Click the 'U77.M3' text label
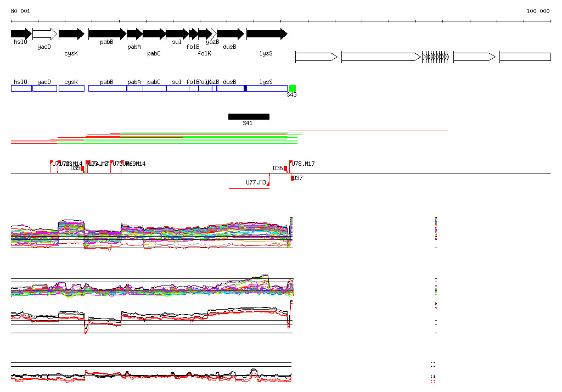562x392 pixels. [256, 183]
